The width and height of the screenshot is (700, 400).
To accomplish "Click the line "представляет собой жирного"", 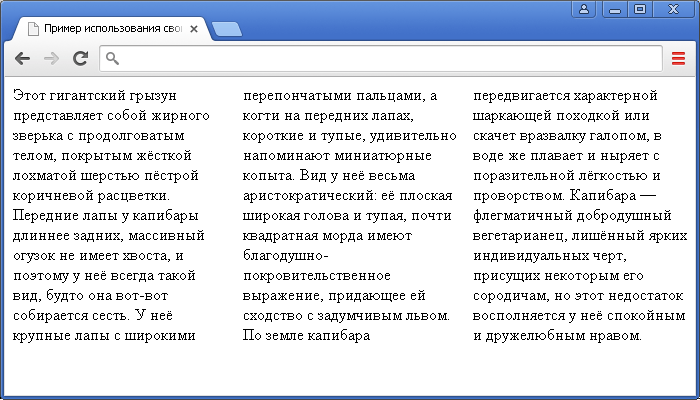I will 111,116.
